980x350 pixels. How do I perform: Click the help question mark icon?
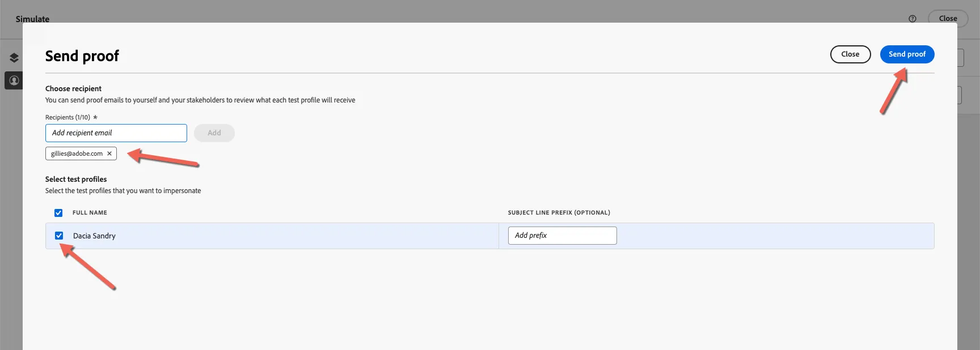913,19
